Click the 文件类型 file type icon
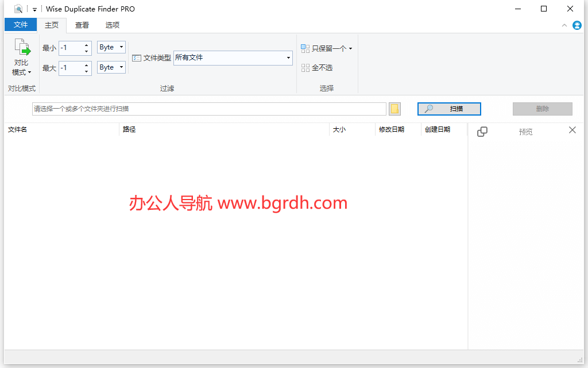588x368 pixels. tap(136, 57)
